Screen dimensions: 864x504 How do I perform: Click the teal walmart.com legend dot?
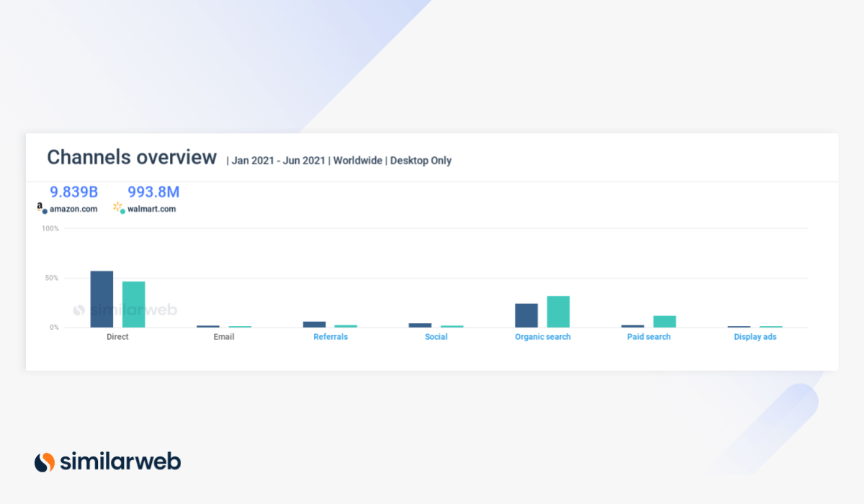[x=122, y=211]
